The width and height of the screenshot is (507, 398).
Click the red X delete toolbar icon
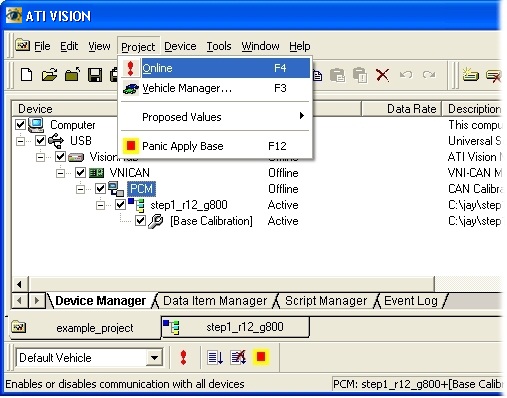pos(382,75)
